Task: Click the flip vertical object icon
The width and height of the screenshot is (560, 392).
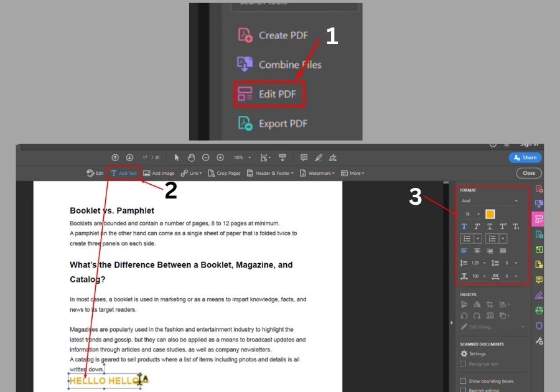Action: (464, 304)
